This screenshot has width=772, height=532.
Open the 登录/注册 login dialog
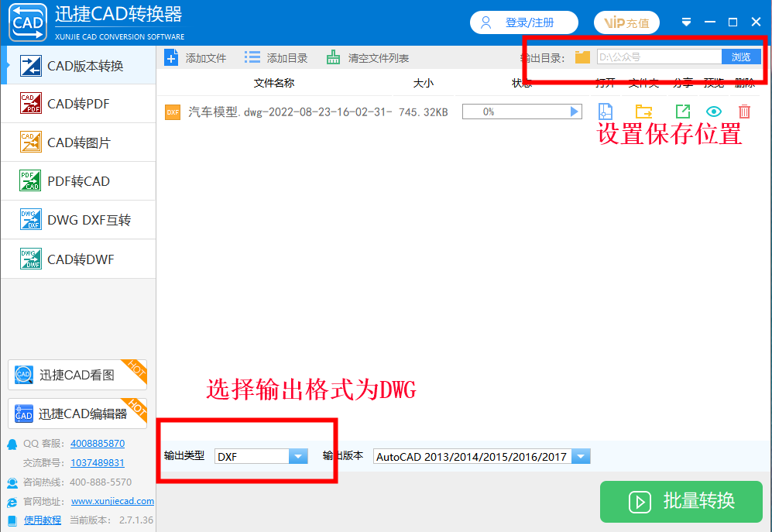click(x=523, y=22)
